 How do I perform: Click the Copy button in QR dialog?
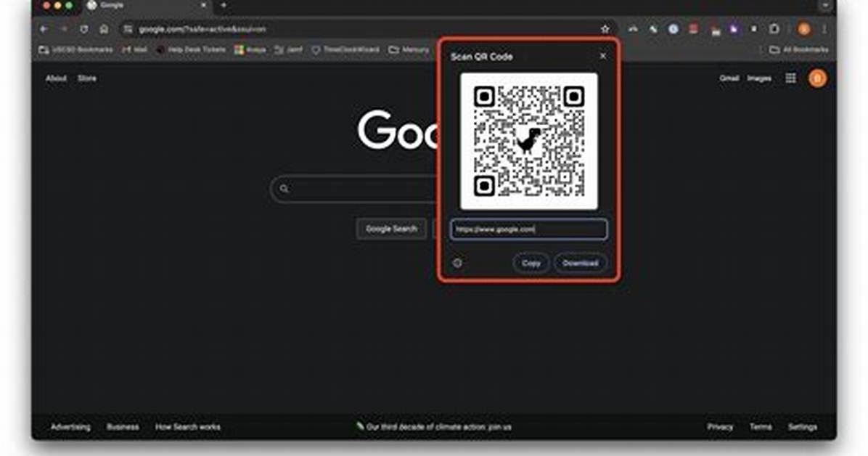[531, 263]
